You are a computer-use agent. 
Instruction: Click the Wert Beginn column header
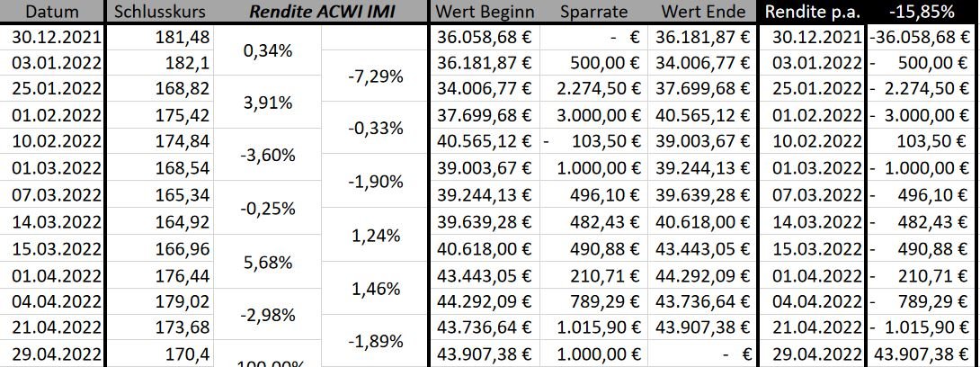[485, 13]
